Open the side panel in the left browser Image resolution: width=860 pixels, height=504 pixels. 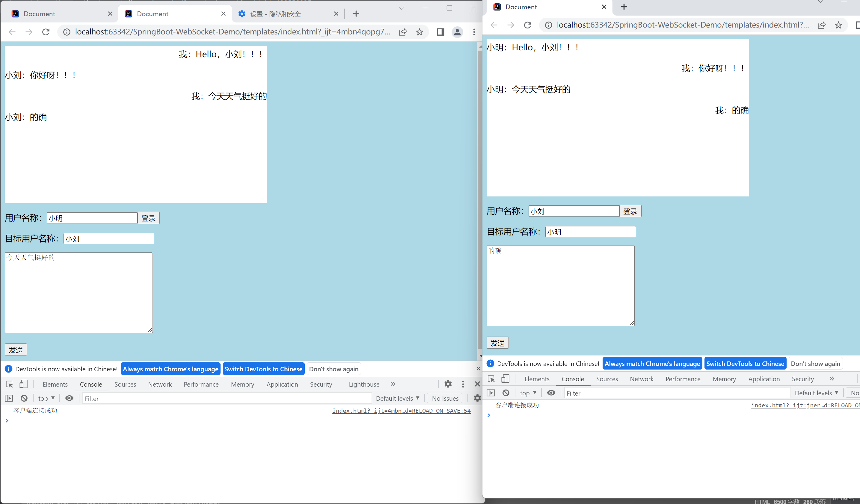(440, 32)
